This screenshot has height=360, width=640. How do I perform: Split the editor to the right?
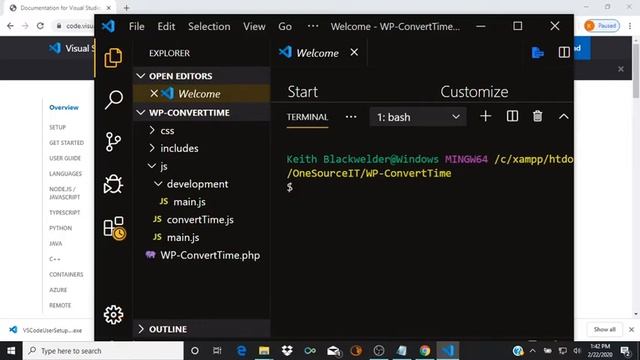click(564, 52)
